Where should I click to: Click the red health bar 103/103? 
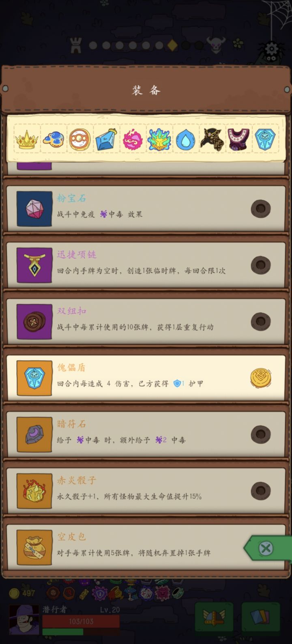81,621
